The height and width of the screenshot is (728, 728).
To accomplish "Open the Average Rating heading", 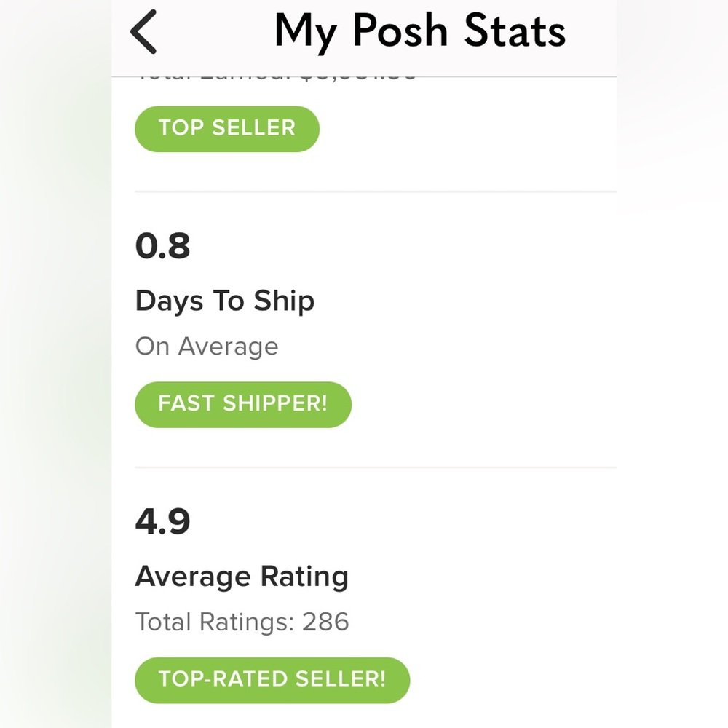I will click(242, 577).
